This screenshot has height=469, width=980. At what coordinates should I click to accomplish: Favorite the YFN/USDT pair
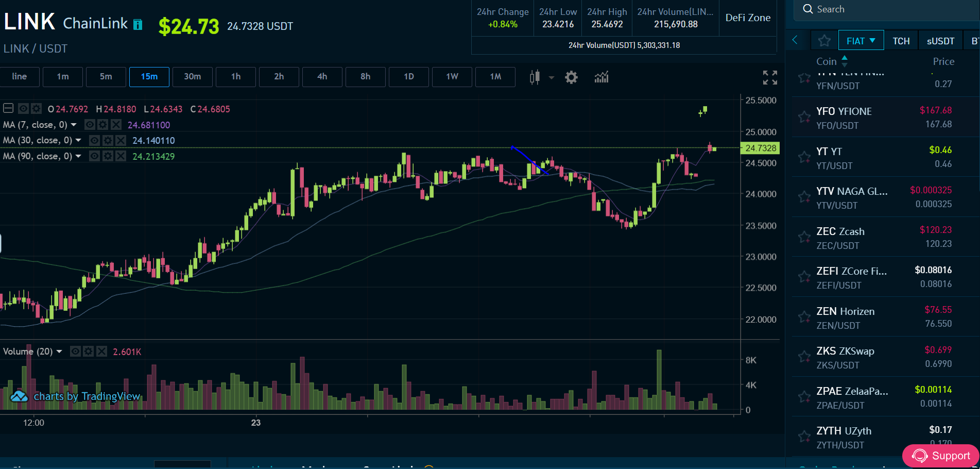point(804,78)
